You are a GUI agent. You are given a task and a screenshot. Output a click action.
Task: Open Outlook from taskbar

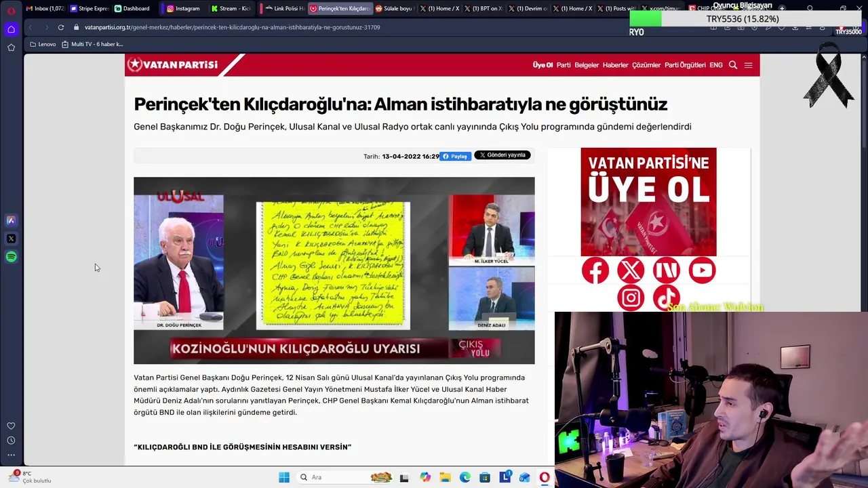point(525,477)
